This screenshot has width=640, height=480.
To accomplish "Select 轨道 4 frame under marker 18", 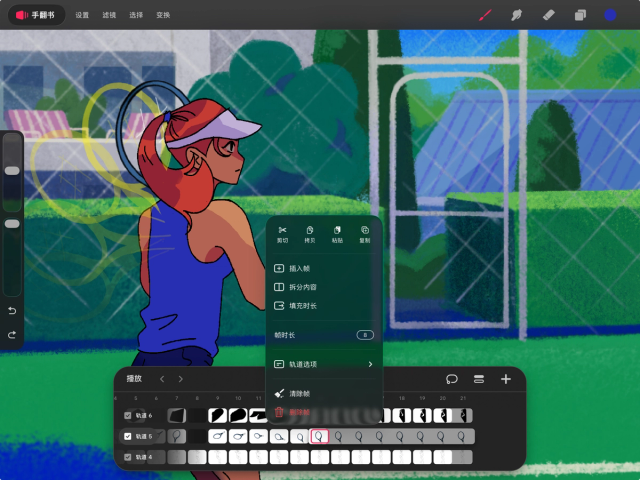I will tap(402, 457).
